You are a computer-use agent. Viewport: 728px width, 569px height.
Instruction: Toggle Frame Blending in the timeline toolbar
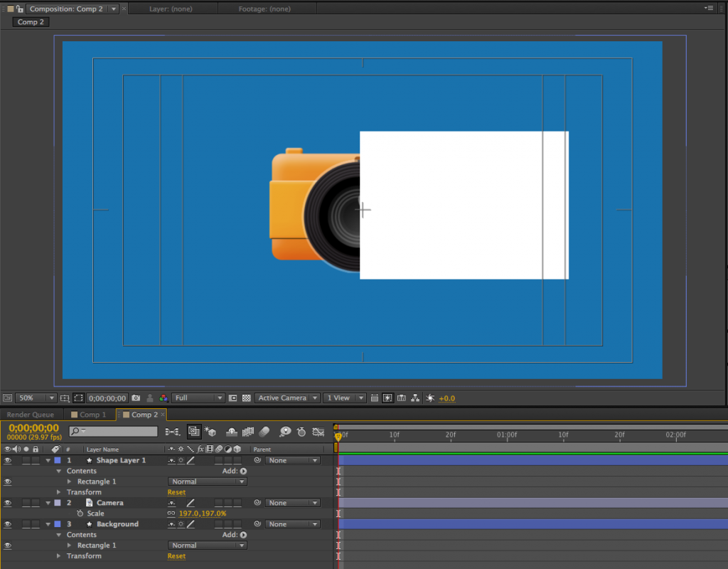point(248,432)
